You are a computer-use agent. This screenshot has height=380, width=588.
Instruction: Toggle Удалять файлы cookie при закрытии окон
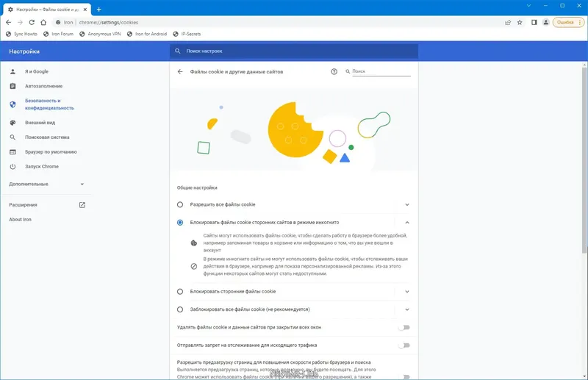coord(404,328)
